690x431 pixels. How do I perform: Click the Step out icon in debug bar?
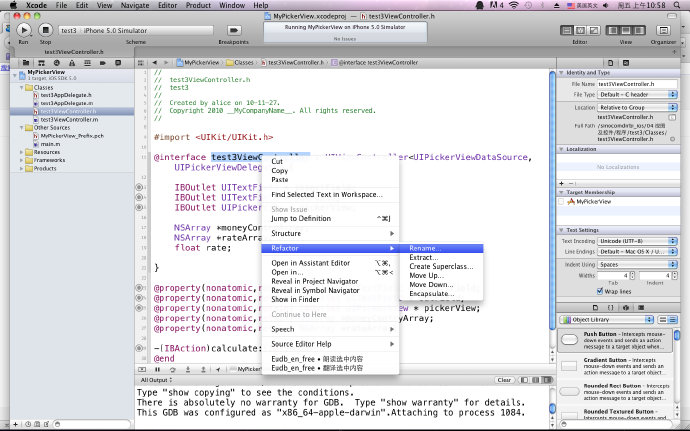click(203, 370)
